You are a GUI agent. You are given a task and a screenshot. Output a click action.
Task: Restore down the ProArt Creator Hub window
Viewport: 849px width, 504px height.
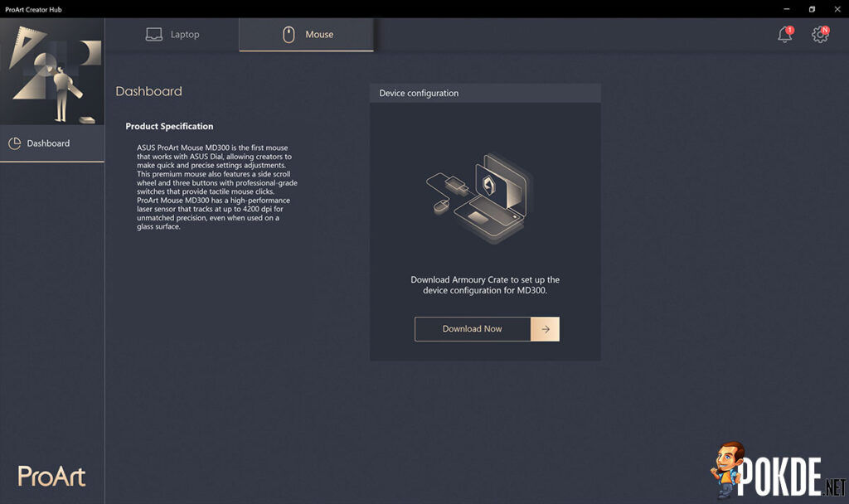(812, 9)
